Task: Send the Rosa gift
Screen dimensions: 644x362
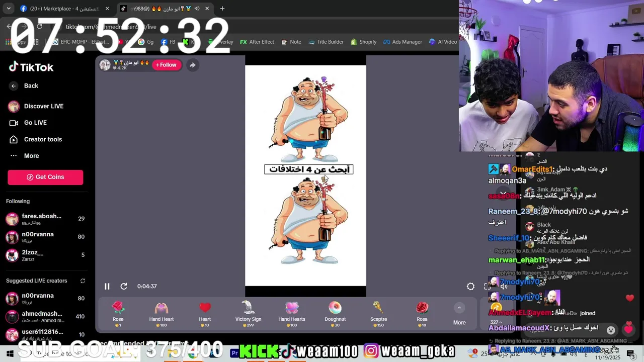Action: (422, 314)
